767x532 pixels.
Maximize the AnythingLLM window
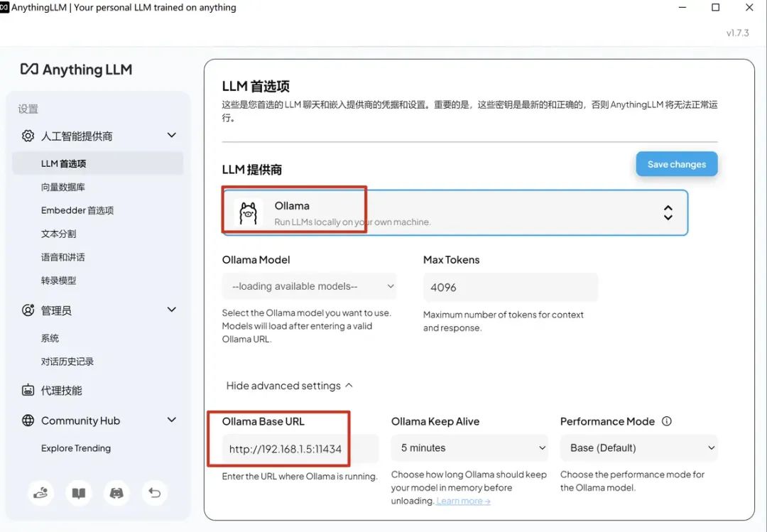pyautogui.click(x=716, y=7)
